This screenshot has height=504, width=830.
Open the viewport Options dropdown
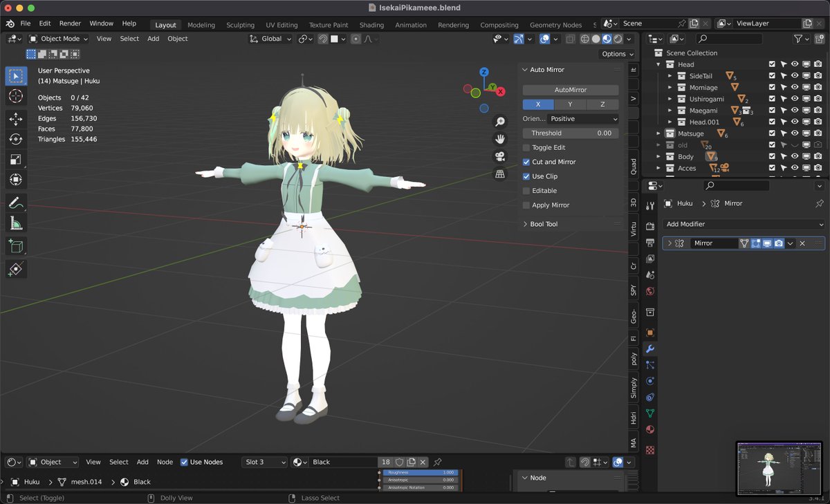pyautogui.click(x=617, y=54)
